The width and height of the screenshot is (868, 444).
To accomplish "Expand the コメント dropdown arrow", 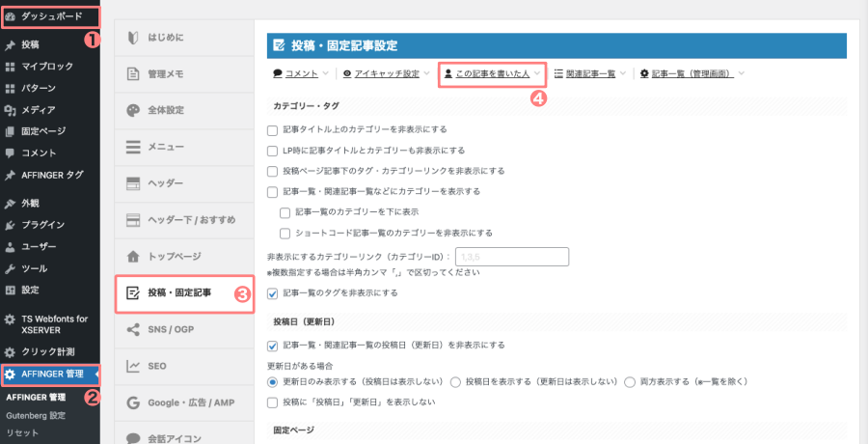I will (x=325, y=73).
